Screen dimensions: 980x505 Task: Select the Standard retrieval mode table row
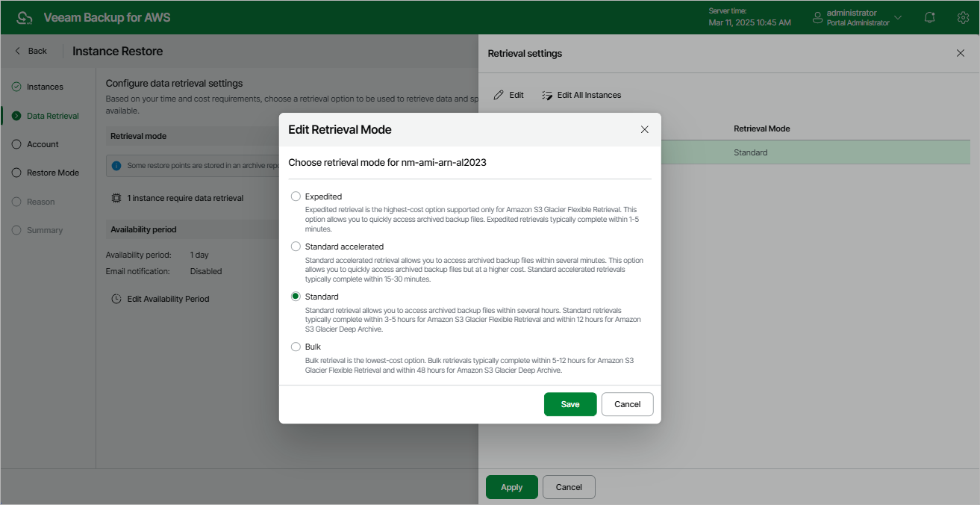point(750,152)
